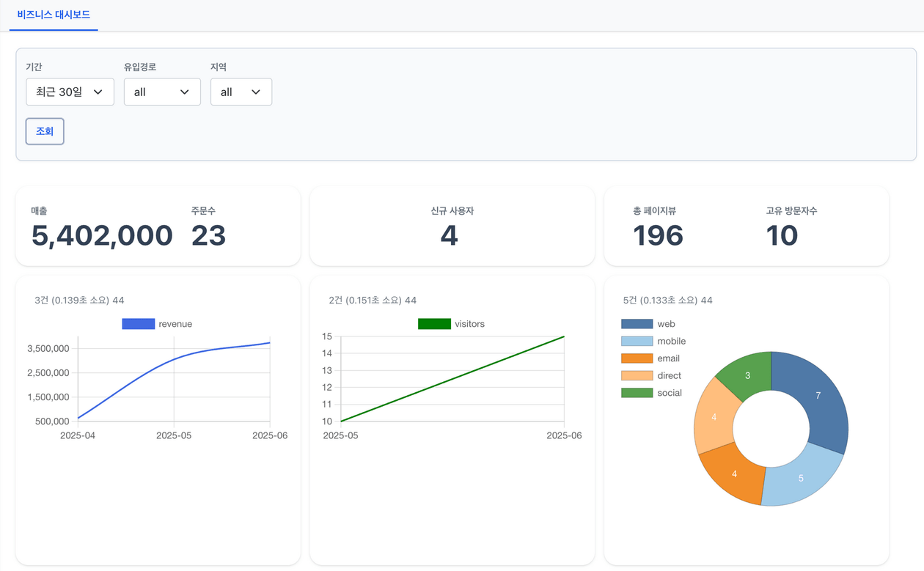Toggle the direct legend entry
The height and width of the screenshot is (571, 924).
[637, 376]
